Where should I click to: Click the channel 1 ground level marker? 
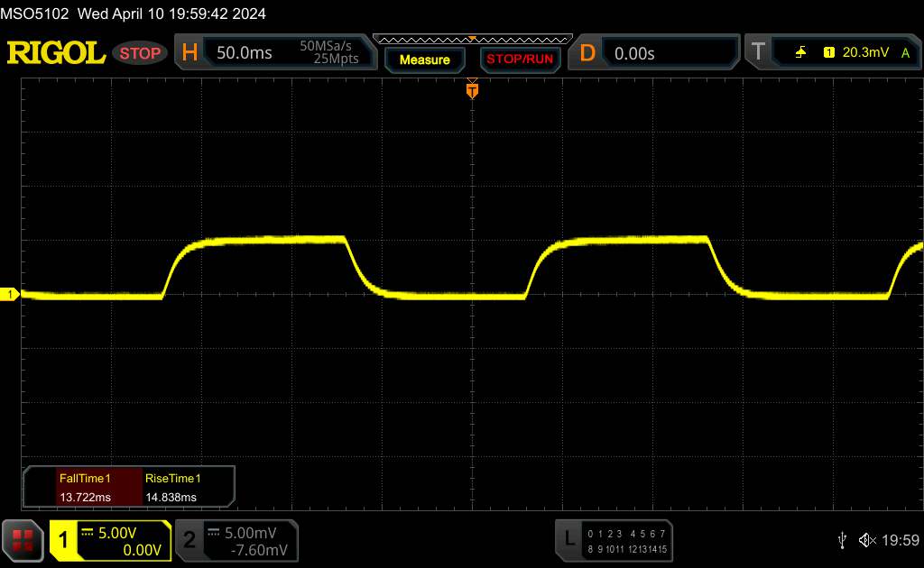[x=9, y=294]
